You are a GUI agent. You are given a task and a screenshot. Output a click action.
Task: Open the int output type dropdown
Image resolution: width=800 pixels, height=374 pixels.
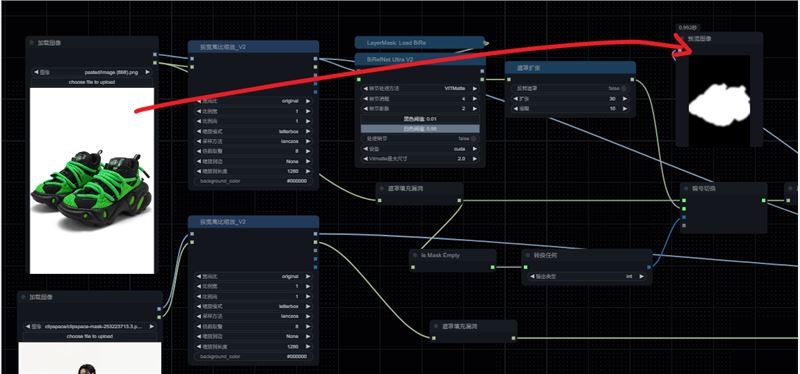point(587,277)
